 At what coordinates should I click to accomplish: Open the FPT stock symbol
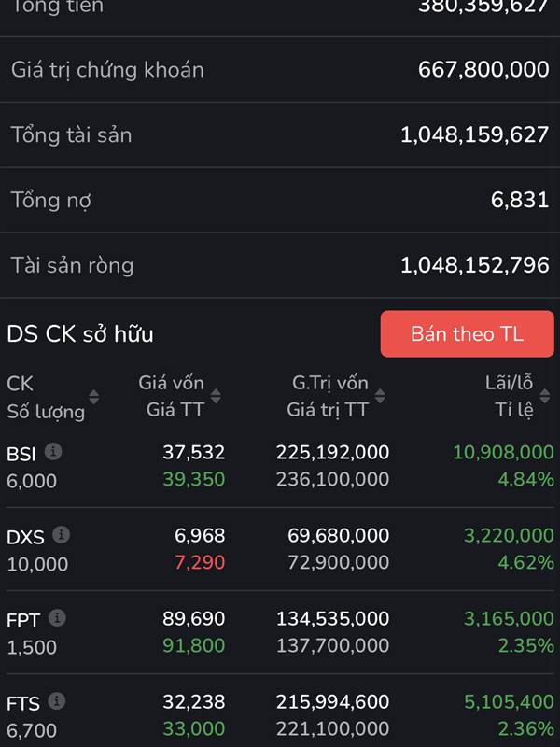click(x=23, y=620)
